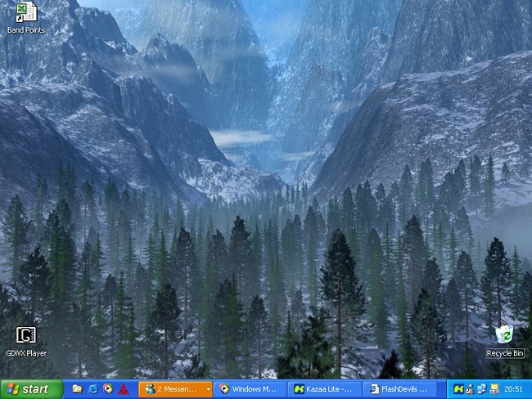Launch Windows Media Player from Quick Launch
This screenshot has height=399, width=532.
pos(108,388)
